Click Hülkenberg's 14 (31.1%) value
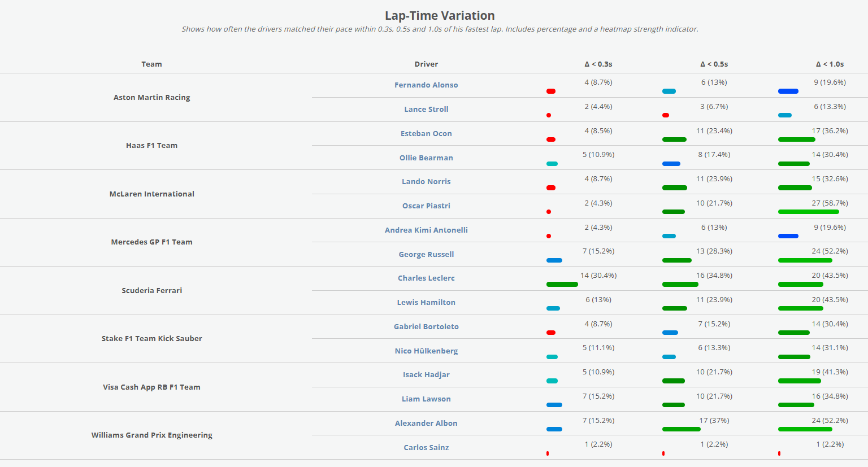Image resolution: width=868 pixels, height=467 pixels. coord(830,348)
